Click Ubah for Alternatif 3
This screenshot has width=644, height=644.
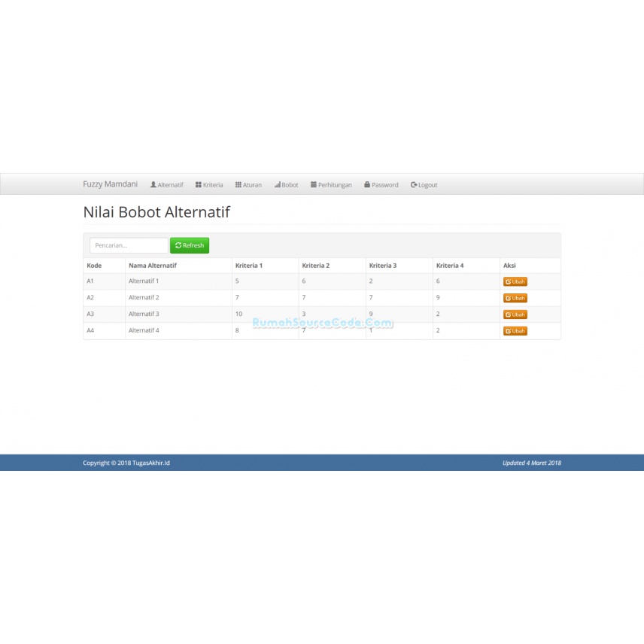coord(515,314)
